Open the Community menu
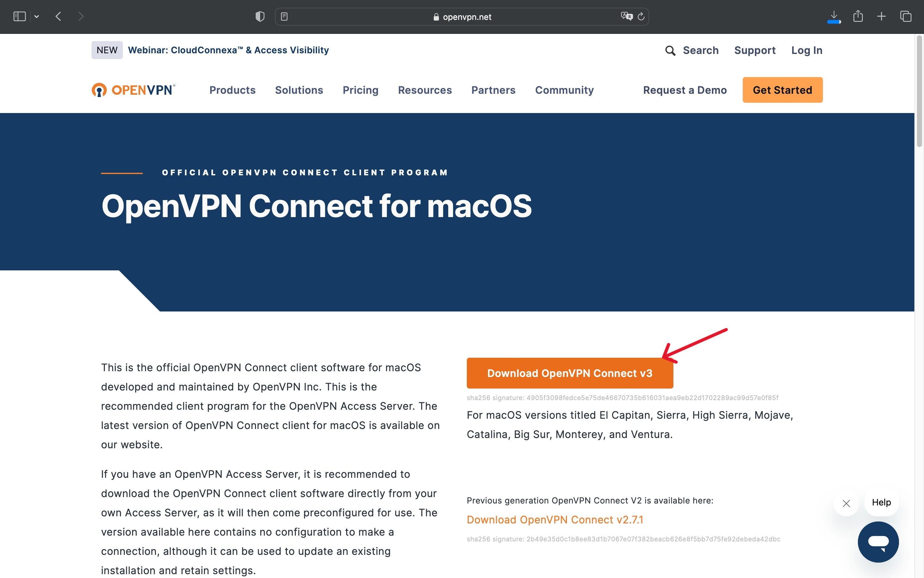 tap(564, 90)
